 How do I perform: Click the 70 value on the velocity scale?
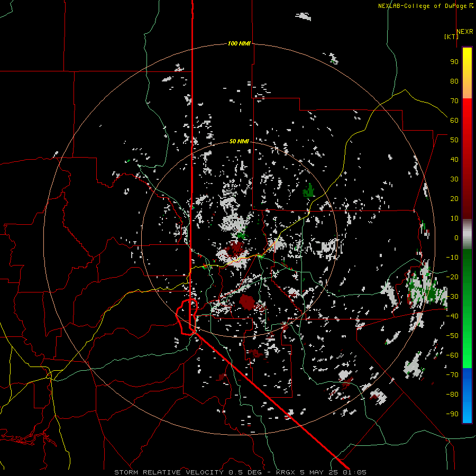coord(454,101)
